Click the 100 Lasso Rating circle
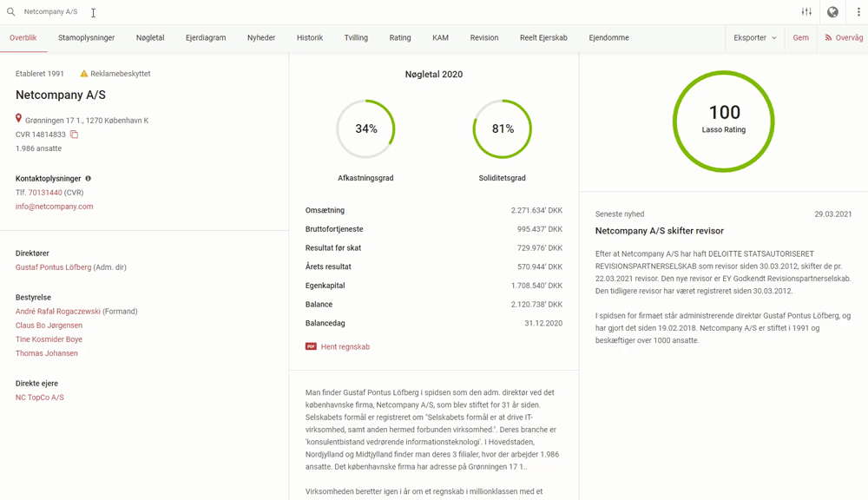Viewport: 868px width, 500px height. pyautogui.click(x=724, y=122)
